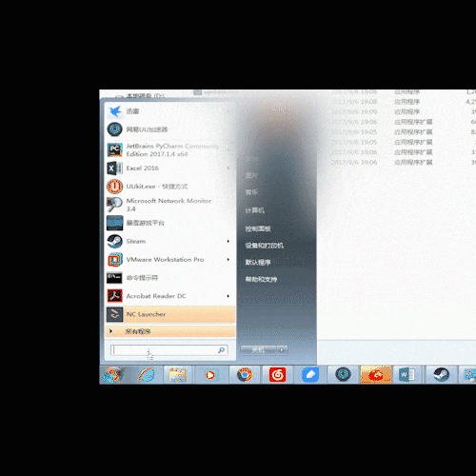Click the Windows Start orb
This screenshot has width=476, height=476.
coord(112,375)
